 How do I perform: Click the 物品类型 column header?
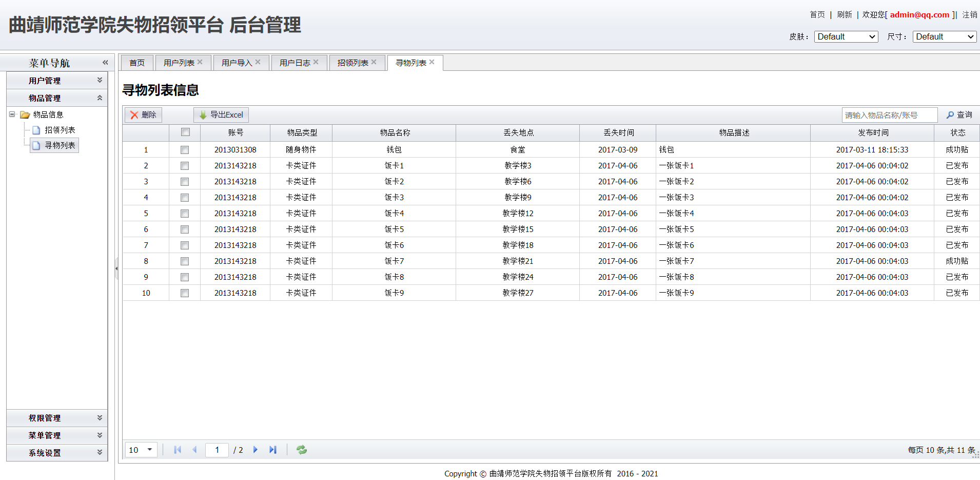click(302, 132)
